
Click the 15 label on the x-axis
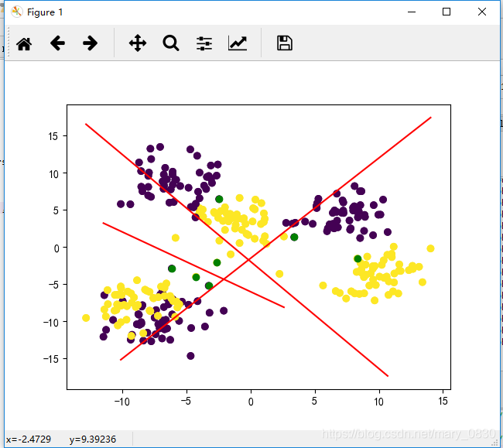coord(443,401)
